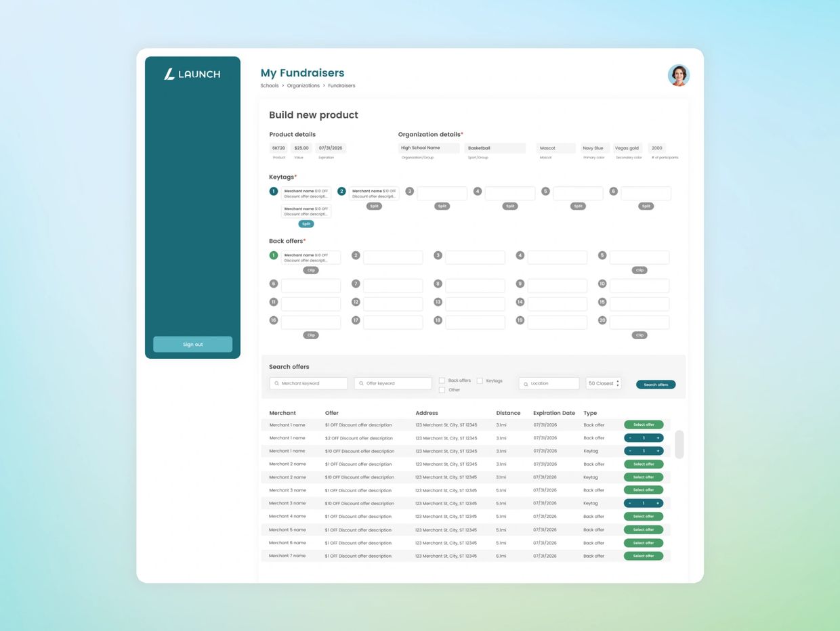Click Clip under back offer 16

pos(311,335)
